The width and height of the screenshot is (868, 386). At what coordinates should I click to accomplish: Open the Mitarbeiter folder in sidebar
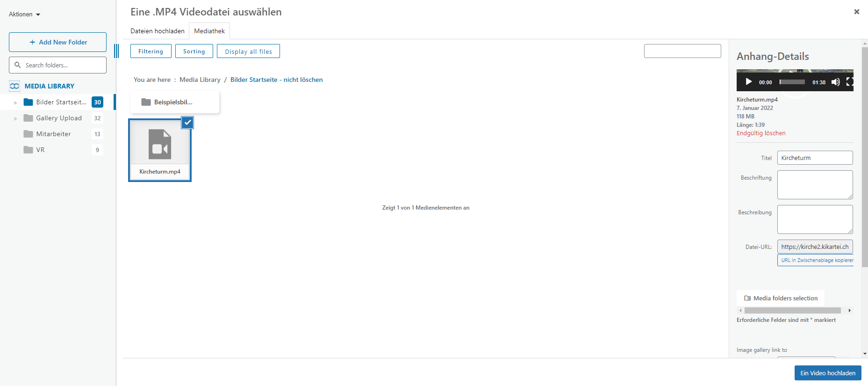[x=53, y=134]
